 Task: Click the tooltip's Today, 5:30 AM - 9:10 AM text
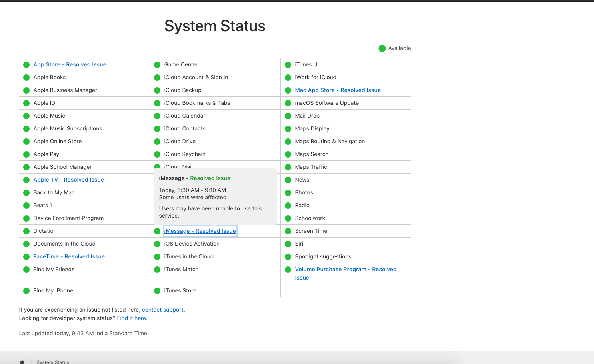[x=192, y=190]
